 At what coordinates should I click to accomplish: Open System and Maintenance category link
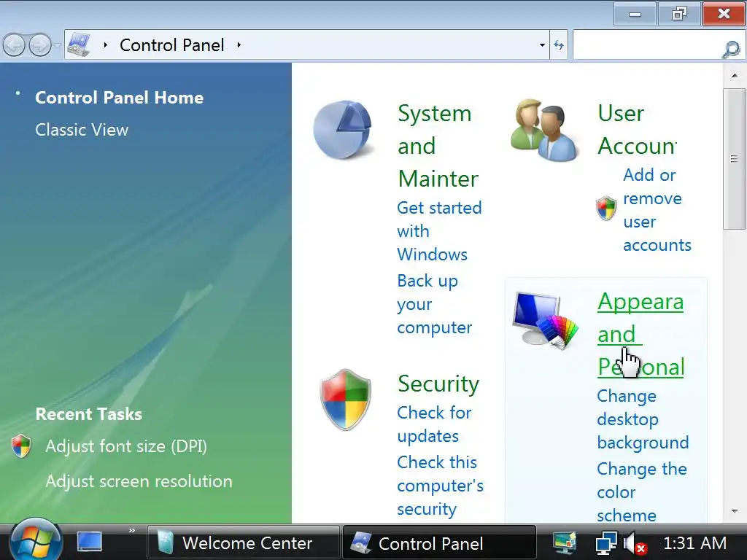pyautogui.click(x=438, y=146)
